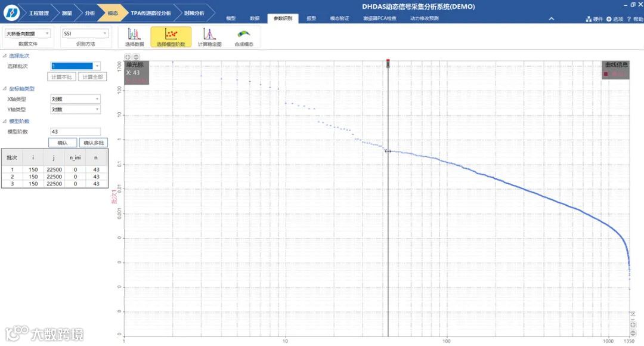The image size is (644, 346).
Task: Click the 计算全部 button
Action: point(92,77)
